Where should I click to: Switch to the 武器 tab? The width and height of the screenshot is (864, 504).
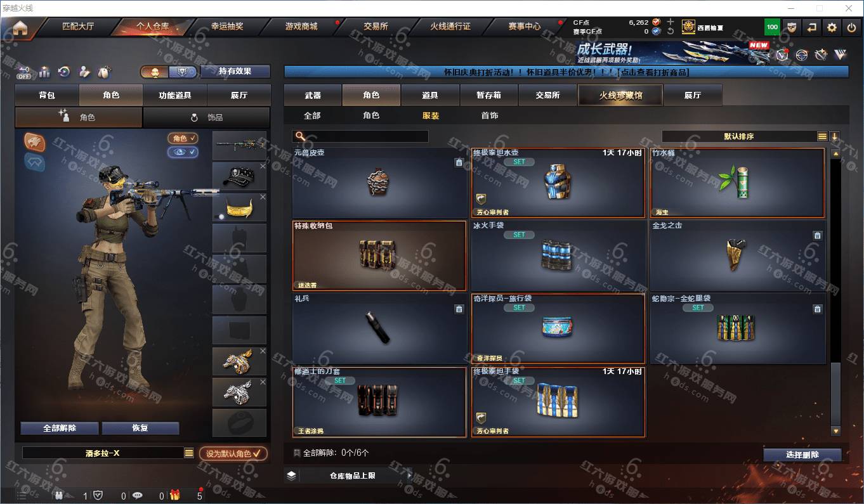point(313,95)
